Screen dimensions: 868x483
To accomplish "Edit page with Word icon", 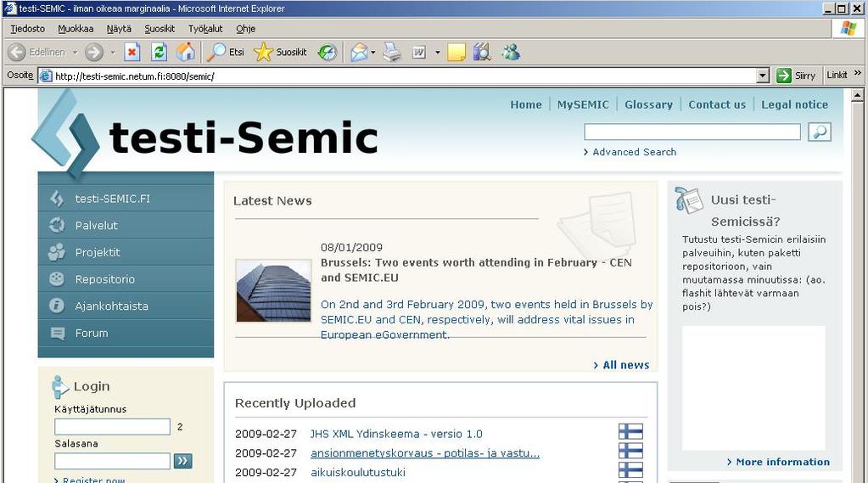I will coord(418,52).
